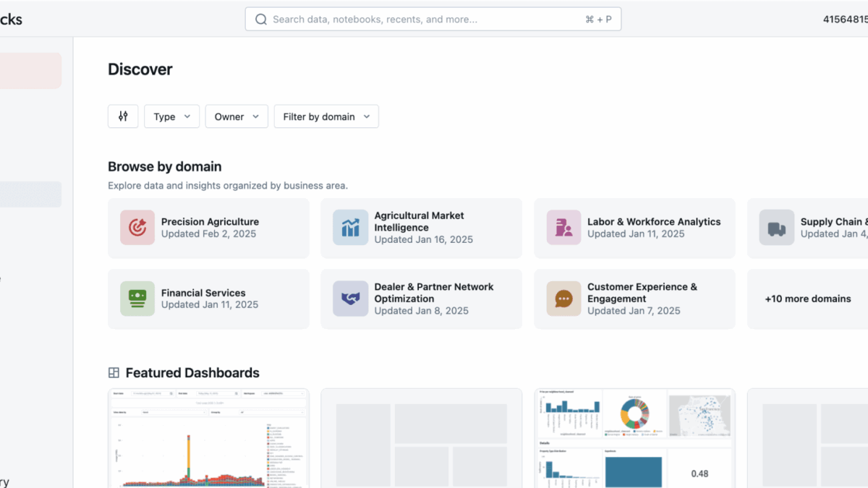Image resolution: width=868 pixels, height=488 pixels.
Task: Click the Featured Dashboards grid icon
Action: click(x=114, y=373)
